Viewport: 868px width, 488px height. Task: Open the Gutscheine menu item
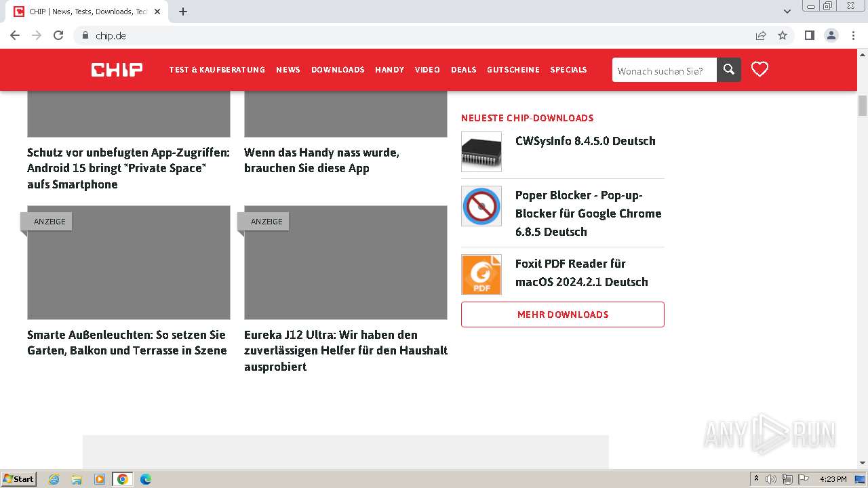click(513, 70)
